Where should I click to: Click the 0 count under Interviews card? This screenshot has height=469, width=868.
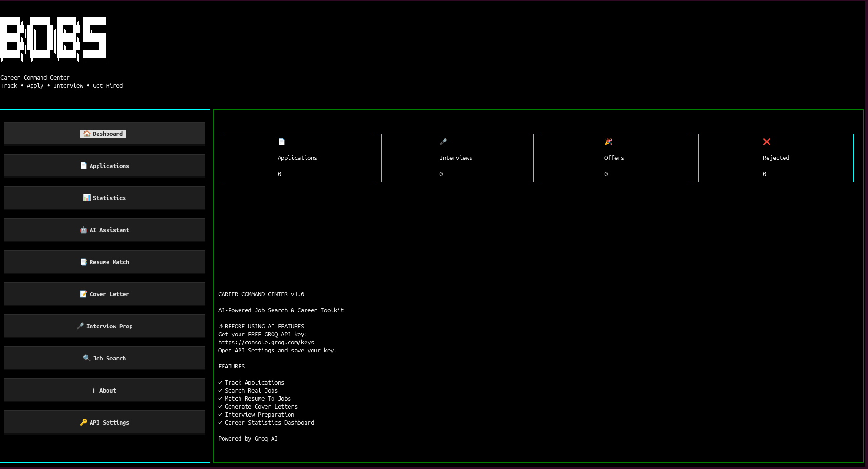pyautogui.click(x=441, y=174)
